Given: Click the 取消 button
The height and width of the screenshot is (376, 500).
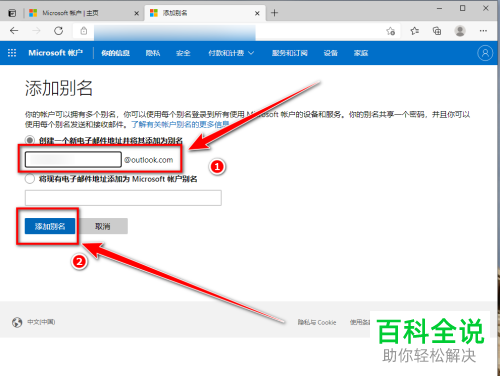Looking at the screenshot, I should tap(103, 226).
